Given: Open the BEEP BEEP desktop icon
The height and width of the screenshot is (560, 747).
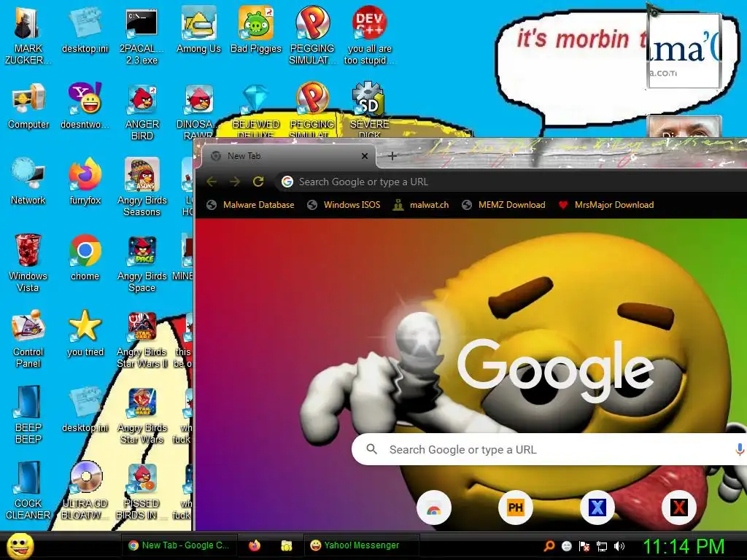Looking at the screenshot, I should [x=28, y=414].
